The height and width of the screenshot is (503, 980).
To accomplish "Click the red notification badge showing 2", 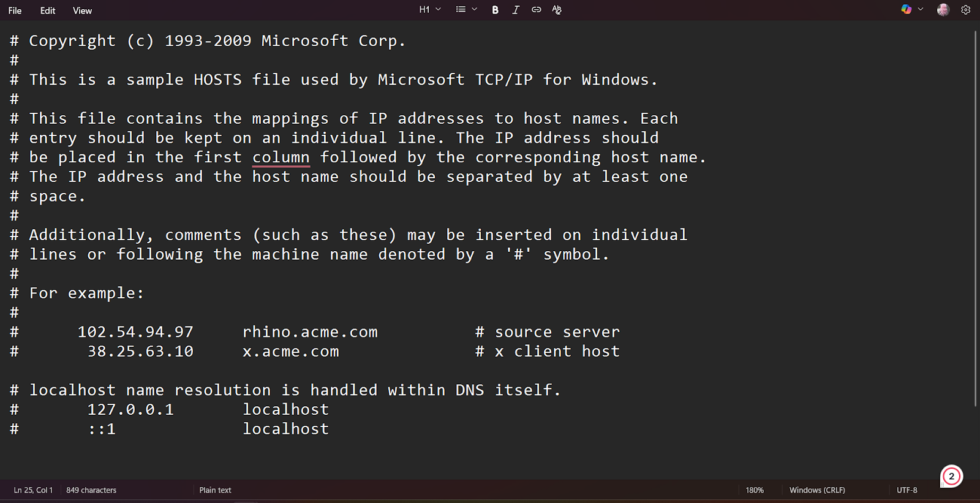I will click(x=951, y=476).
